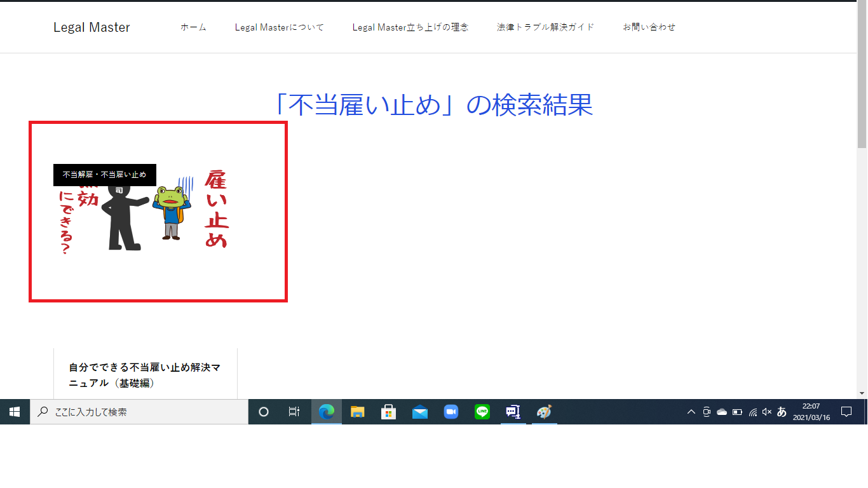Viewport: 868px width, 488px height.
Task: Open LINE app from taskbar
Action: [482, 412]
